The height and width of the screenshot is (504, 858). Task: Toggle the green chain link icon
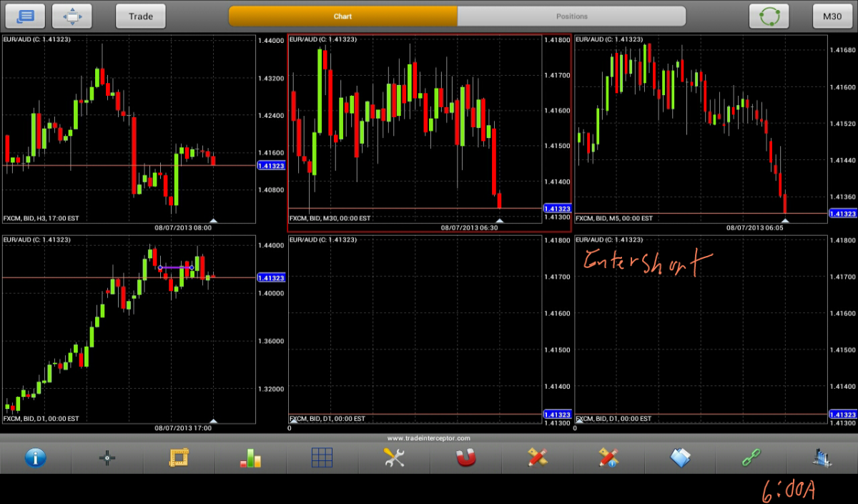coord(751,458)
